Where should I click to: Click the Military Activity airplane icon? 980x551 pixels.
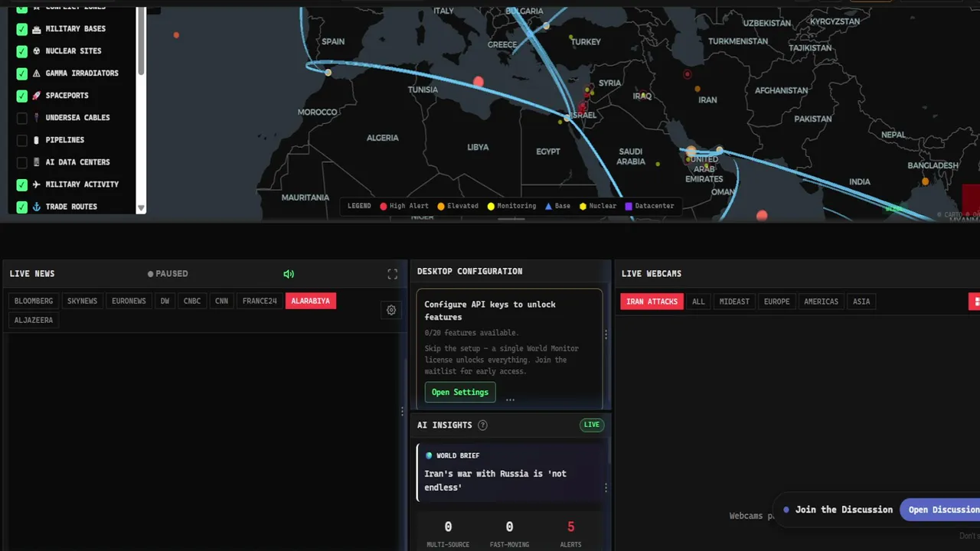36,184
